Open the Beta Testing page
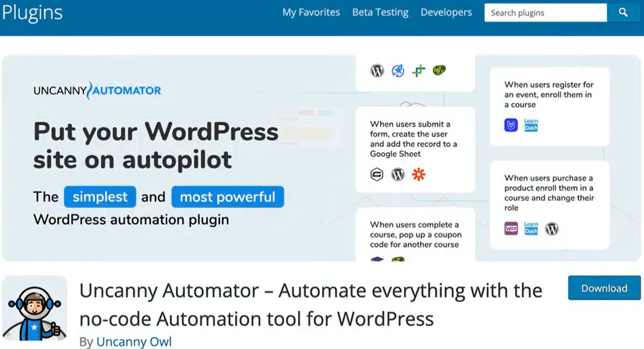Viewport: 644px width, 349px height. click(380, 13)
